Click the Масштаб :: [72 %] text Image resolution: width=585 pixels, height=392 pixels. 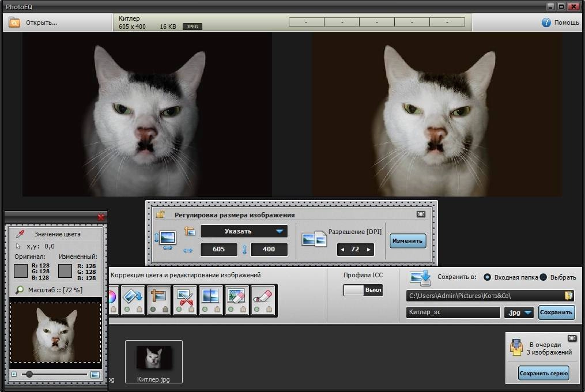[x=55, y=290]
